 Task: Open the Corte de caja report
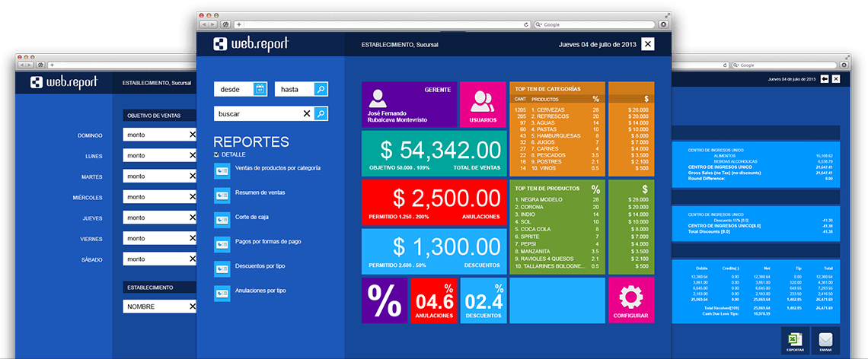pos(251,218)
